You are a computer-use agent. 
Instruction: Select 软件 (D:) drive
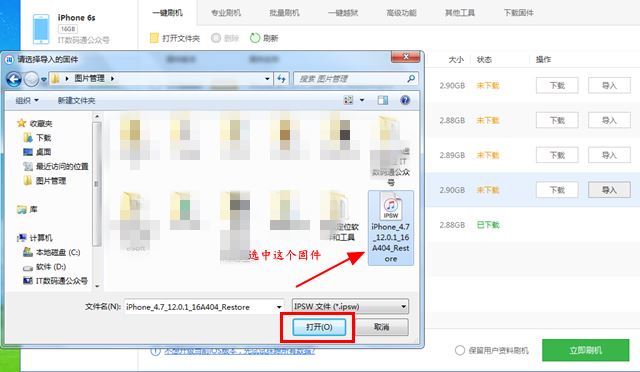(x=44, y=267)
